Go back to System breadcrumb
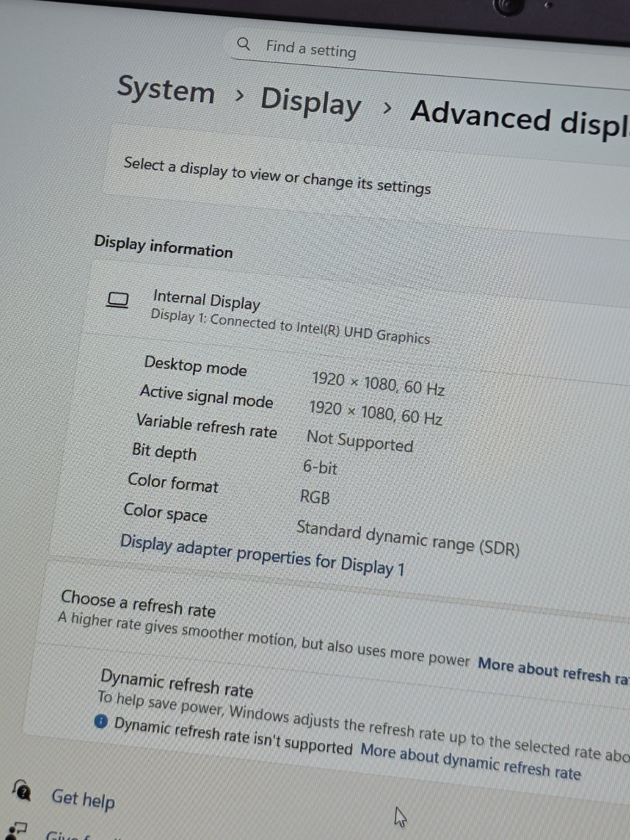630x840 pixels. pyautogui.click(x=166, y=89)
